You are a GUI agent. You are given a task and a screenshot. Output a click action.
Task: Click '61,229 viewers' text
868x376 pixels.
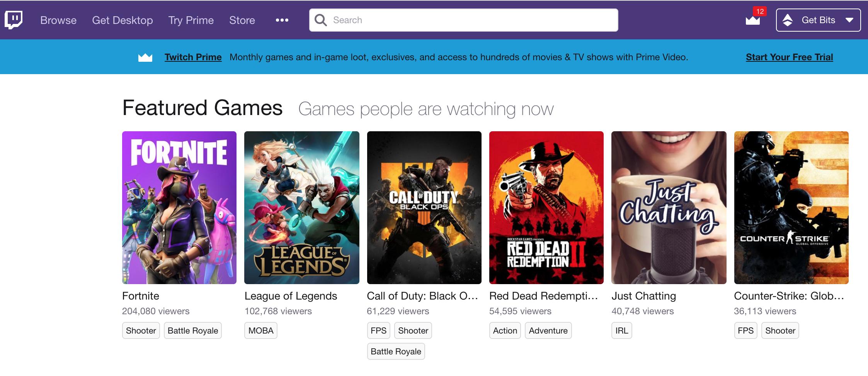click(398, 311)
